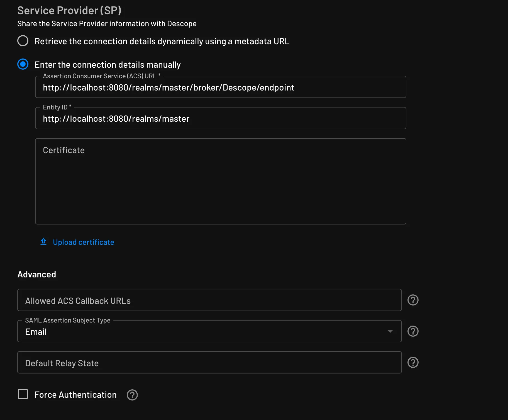
Task: Click the Upload certificate link
Action: coord(84,242)
